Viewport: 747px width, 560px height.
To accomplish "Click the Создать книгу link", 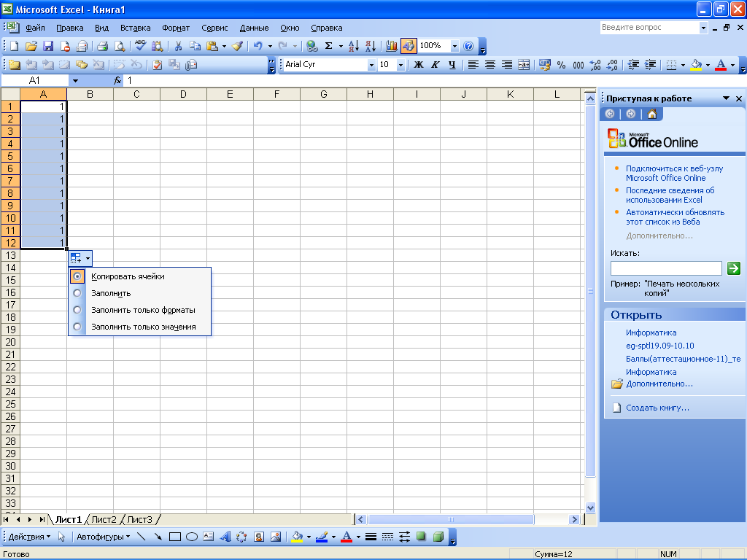I will [657, 408].
